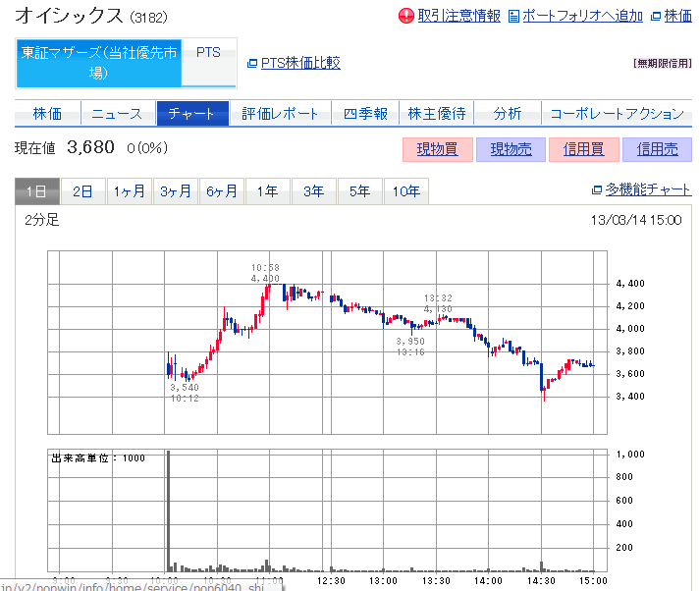Select the 3ヶ月 chart period
Screen dimensions: 700x591
tap(177, 191)
